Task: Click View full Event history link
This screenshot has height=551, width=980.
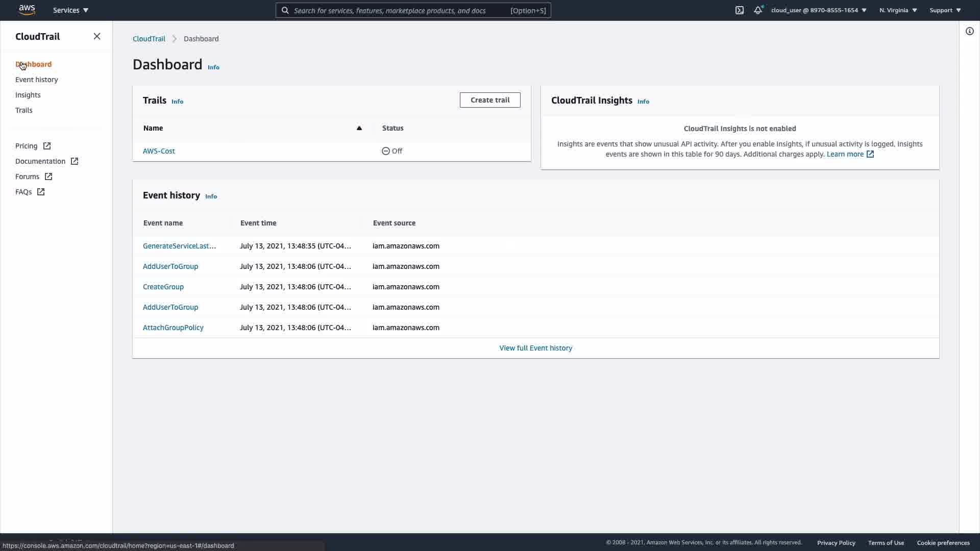Action: pyautogui.click(x=535, y=348)
